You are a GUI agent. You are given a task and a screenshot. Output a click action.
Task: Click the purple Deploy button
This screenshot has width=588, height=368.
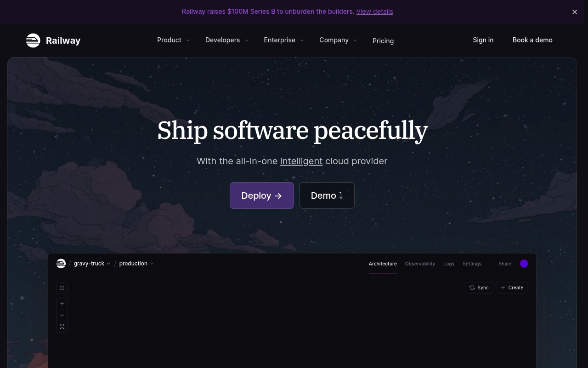pyautogui.click(x=262, y=195)
